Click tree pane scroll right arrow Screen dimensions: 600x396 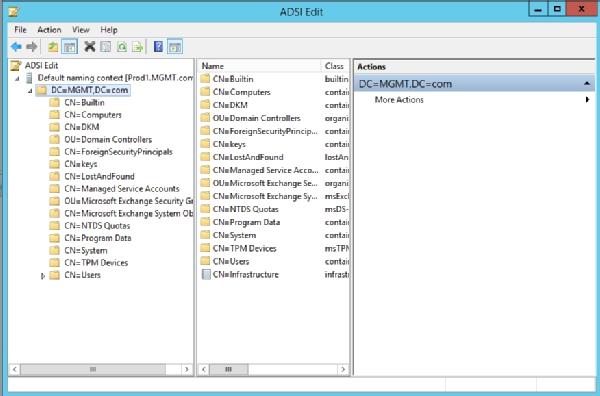tap(187, 369)
